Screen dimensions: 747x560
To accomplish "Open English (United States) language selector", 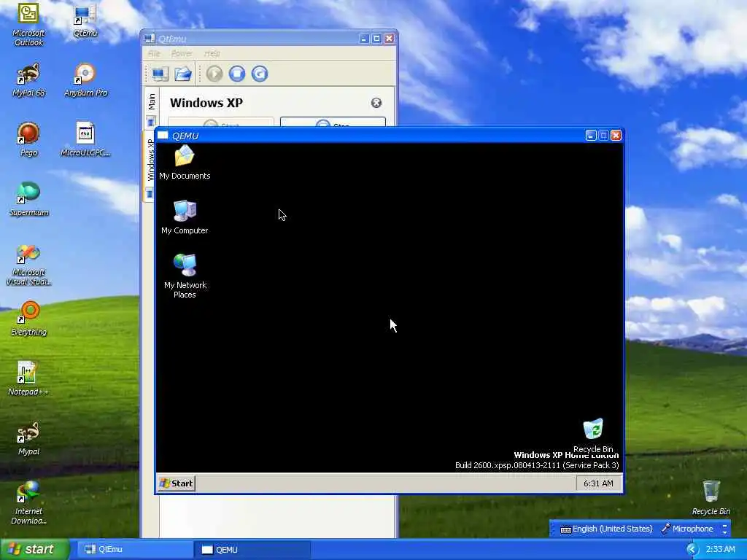I will (x=606, y=529).
